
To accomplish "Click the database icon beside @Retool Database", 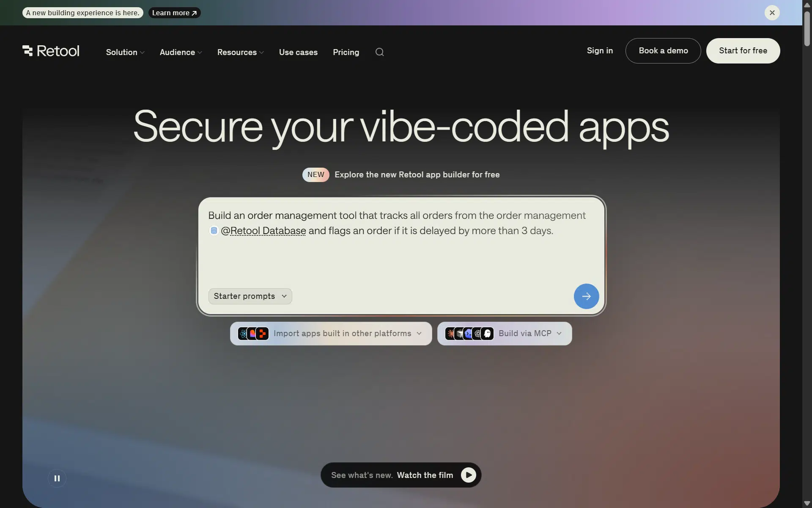I will click(x=214, y=231).
